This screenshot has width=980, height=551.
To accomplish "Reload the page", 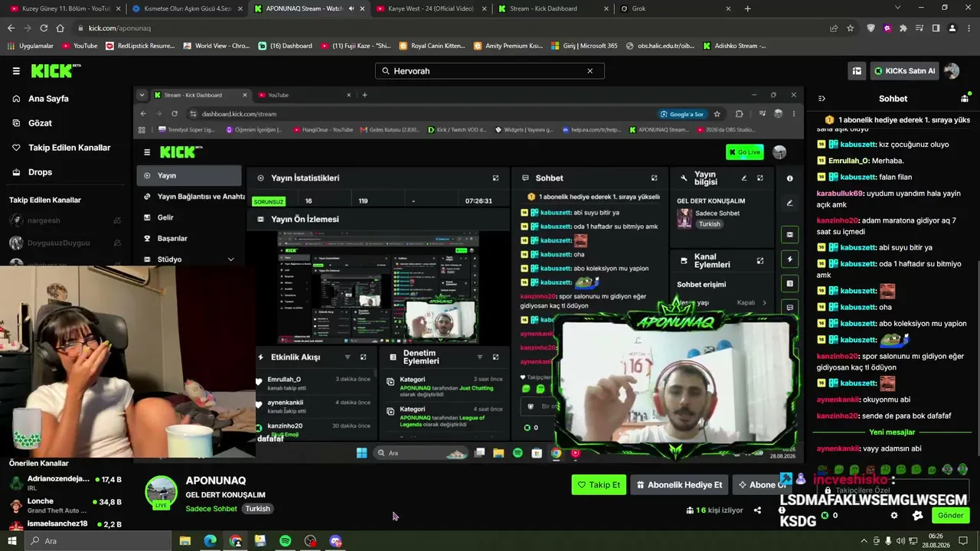I will click(x=44, y=28).
